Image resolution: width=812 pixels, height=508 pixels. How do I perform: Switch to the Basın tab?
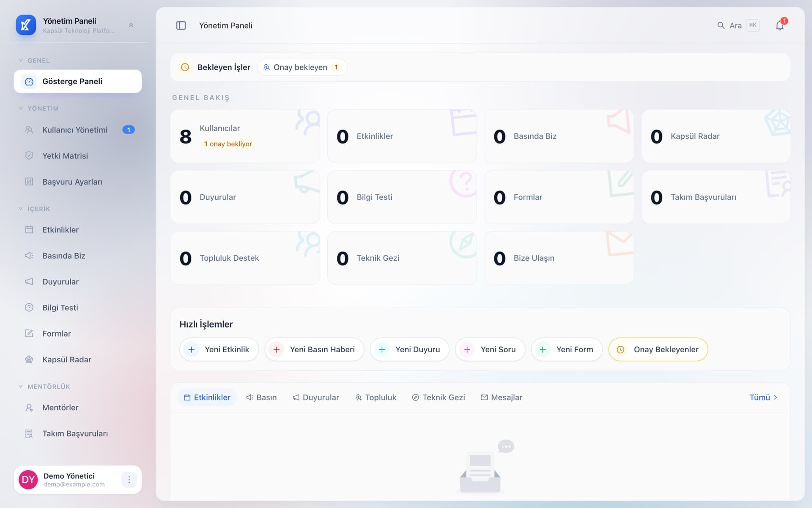click(x=261, y=398)
